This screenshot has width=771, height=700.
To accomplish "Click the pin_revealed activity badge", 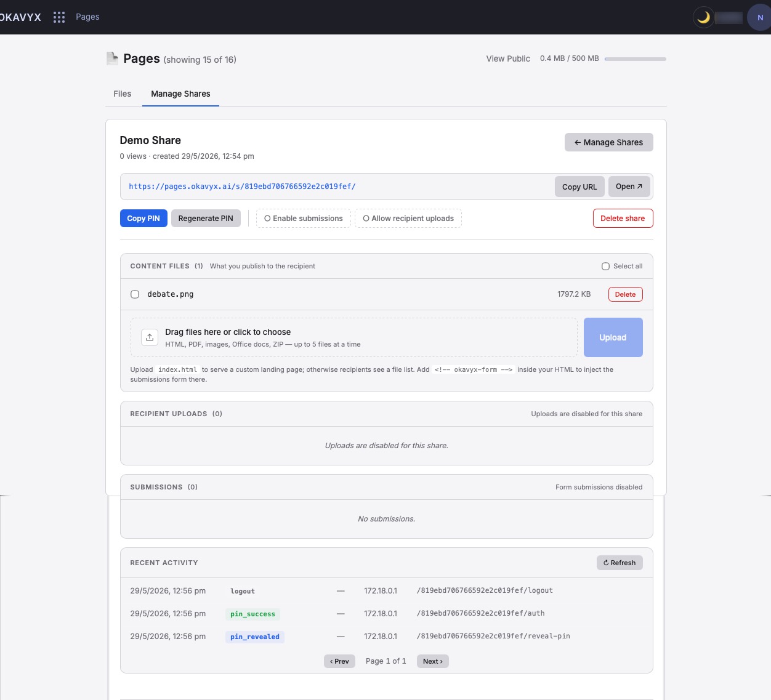I will pos(255,637).
